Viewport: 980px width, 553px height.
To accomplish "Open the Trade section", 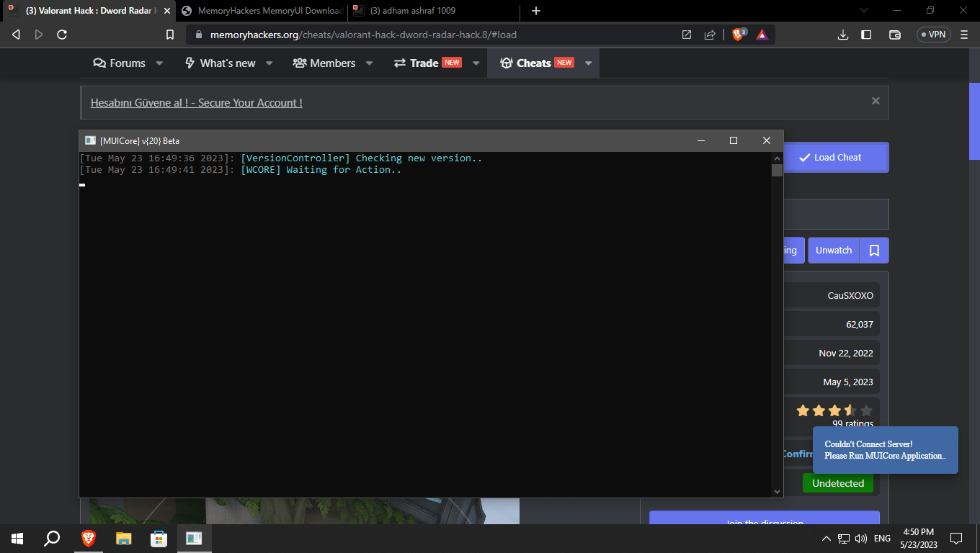I will click(427, 63).
